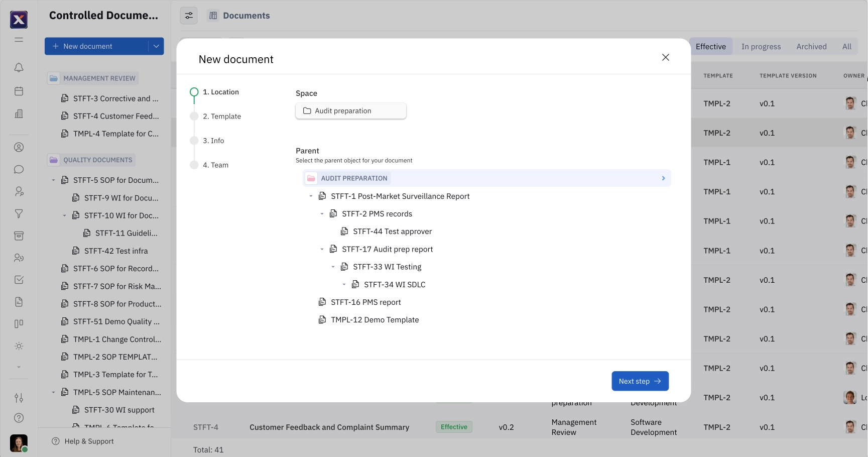Screen dimensions: 868x457
Task: Open the Audit preparation space selector
Action: tap(350, 110)
